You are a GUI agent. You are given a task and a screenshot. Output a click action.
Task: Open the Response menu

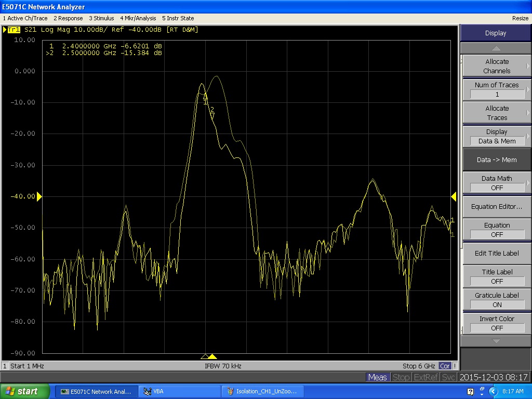(68, 18)
